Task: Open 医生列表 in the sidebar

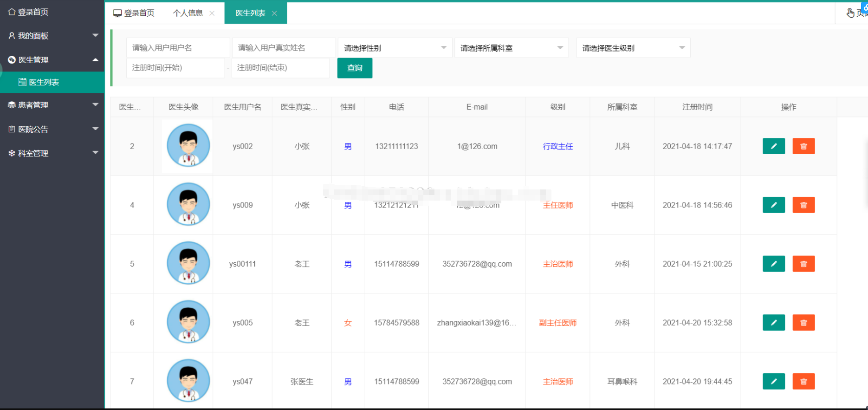Action: click(52, 82)
